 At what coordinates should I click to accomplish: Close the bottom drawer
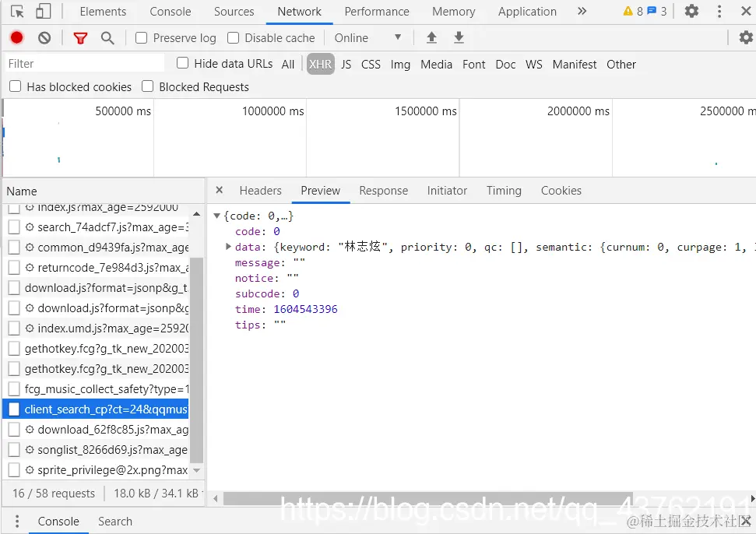point(747,521)
